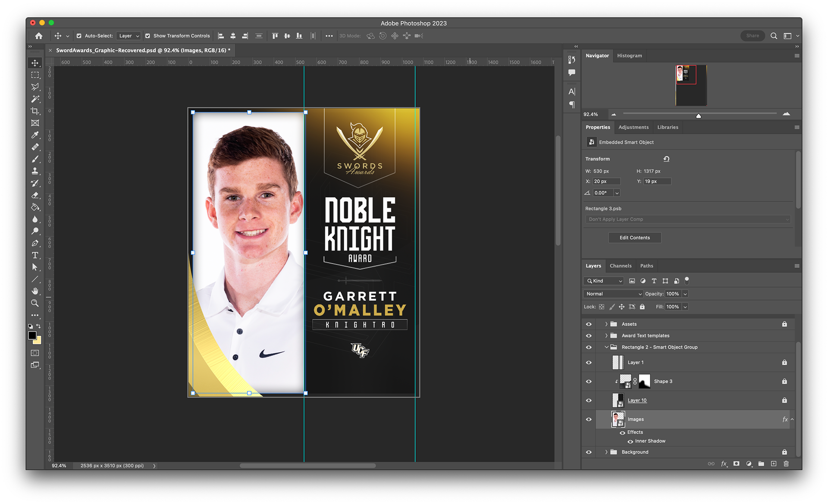Viewport: 828px width, 504px height.
Task: Hide the Background group
Action: (x=589, y=452)
